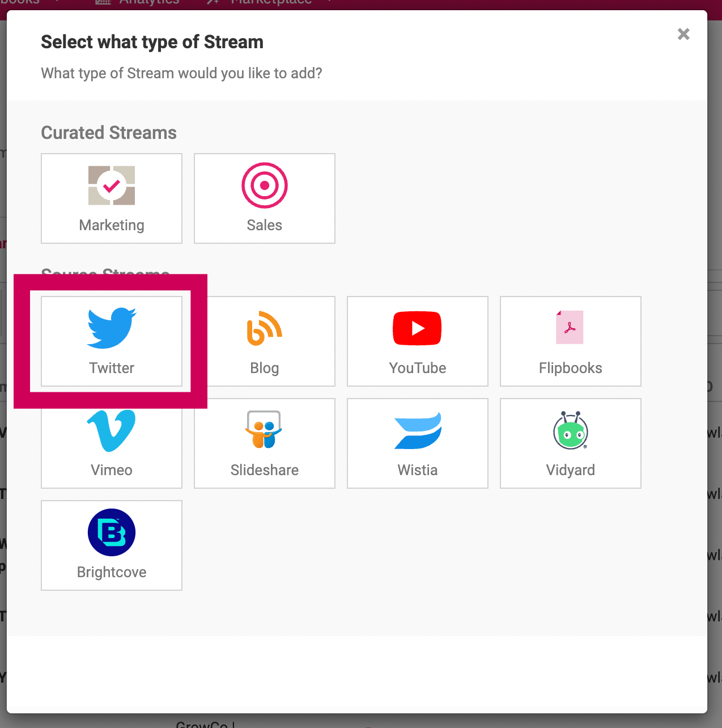The width and height of the screenshot is (722, 728).
Task: Click the dialog title Select what type of Stream
Action: 152,43
